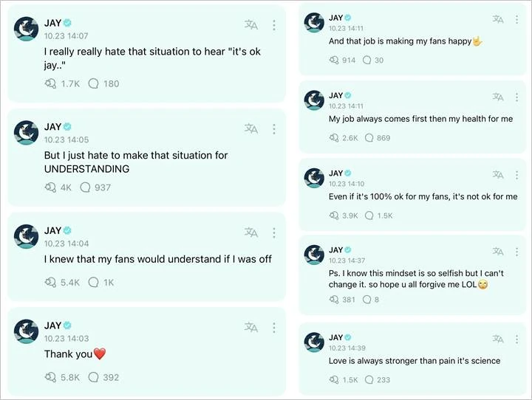
Task: Click JAY's avatar on the 14:07 post
Action: tap(26, 29)
